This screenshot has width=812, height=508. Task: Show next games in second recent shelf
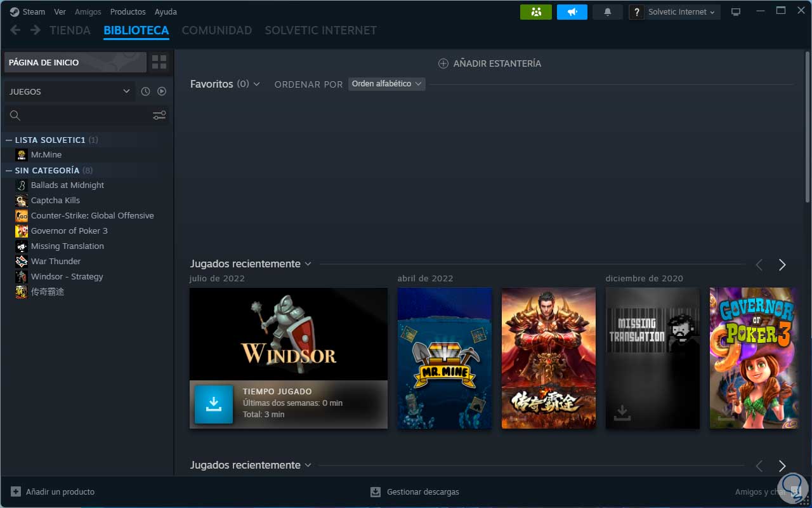pyautogui.click(x=782, y=466)
